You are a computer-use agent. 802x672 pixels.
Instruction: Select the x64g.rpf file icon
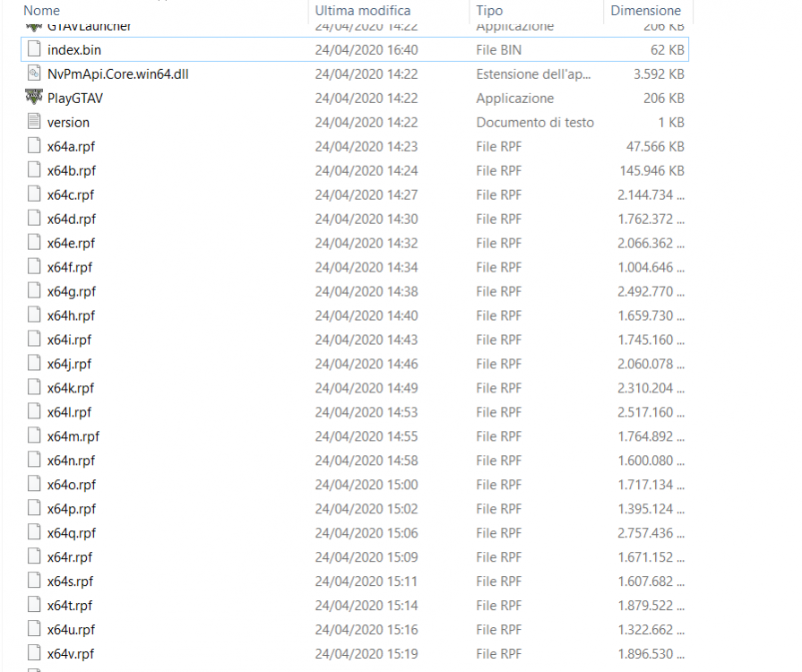[x=34, y=291]
